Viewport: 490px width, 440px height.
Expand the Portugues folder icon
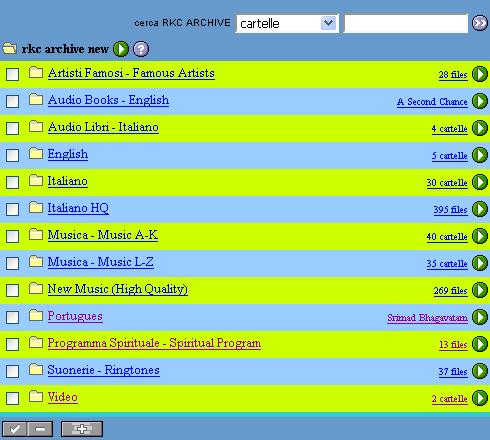36,315
